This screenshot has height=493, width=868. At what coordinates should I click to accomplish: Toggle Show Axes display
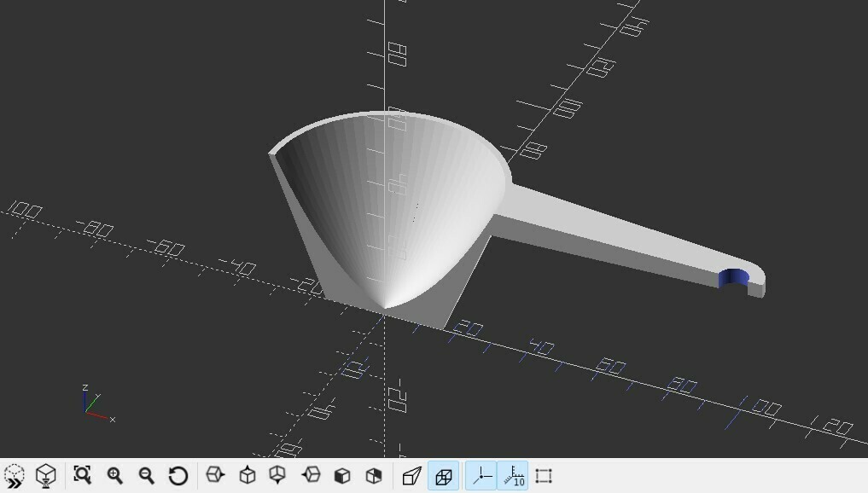(481, 475)
